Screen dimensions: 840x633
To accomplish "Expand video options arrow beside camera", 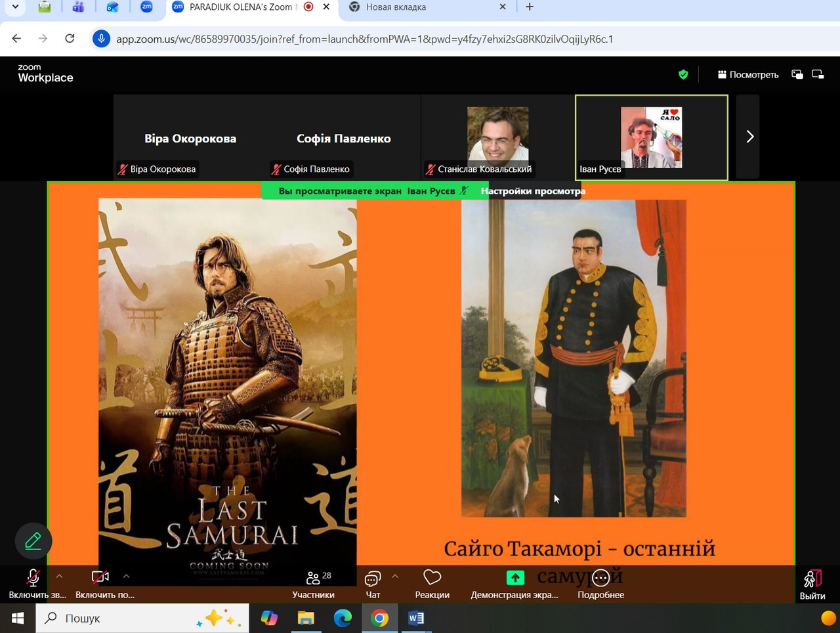I will click(127, 577).
